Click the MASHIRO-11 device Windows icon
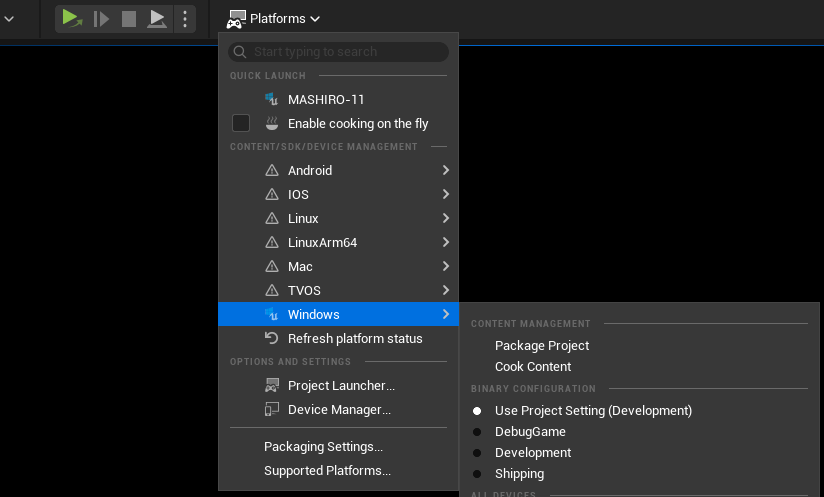Screen dimensions: 824x497 pyautogui.click(x=271, y=99)
